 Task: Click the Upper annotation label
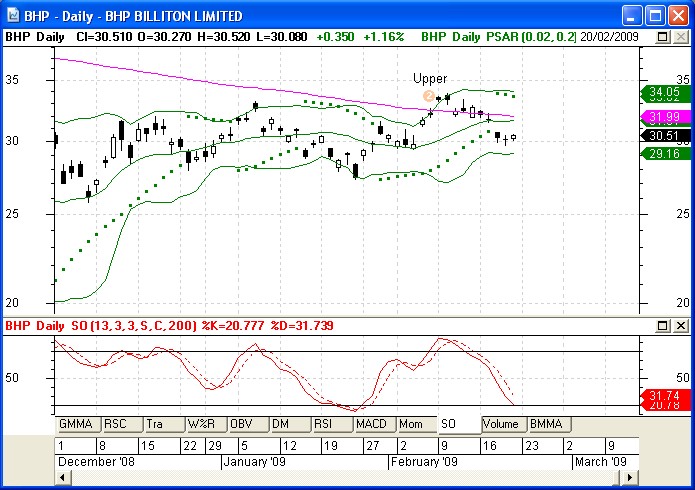coord(430,78)
